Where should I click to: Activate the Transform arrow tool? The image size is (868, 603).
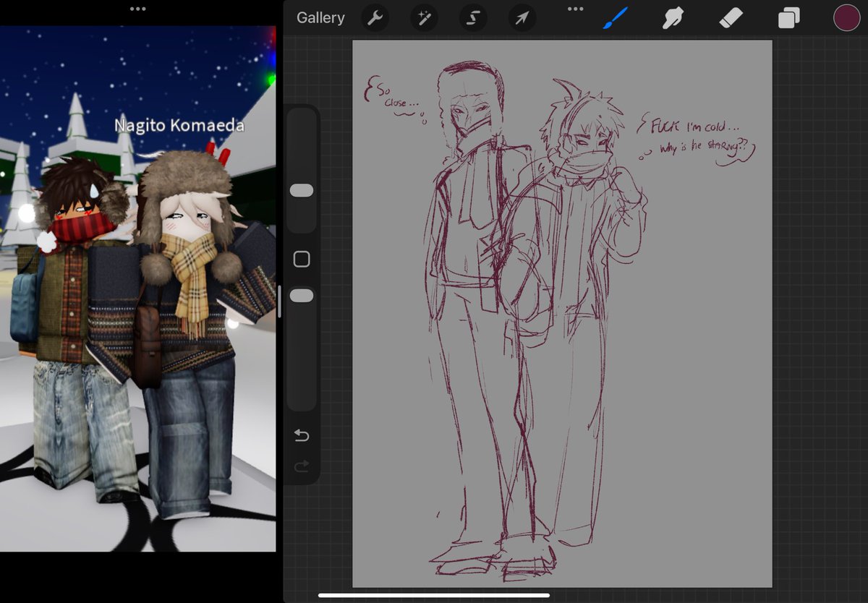[x=522, y=18]
